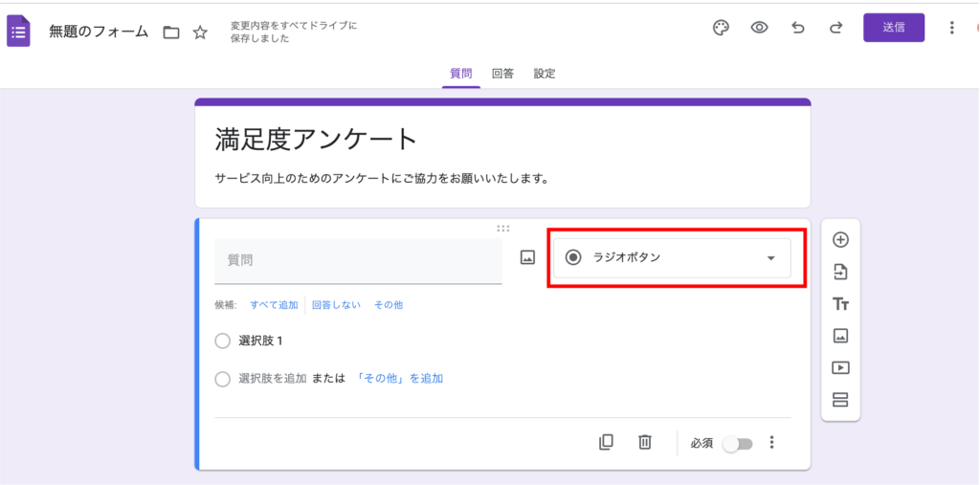980x485 pixels.
Task: Grab the question drag handle dots
Action: [502, 228]
